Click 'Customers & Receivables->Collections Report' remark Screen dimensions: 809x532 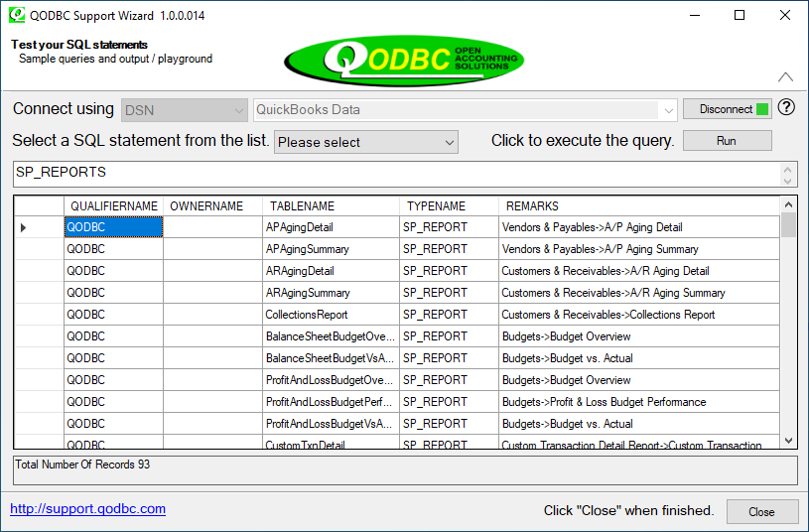pyautogui.click(x=638, y=315)
